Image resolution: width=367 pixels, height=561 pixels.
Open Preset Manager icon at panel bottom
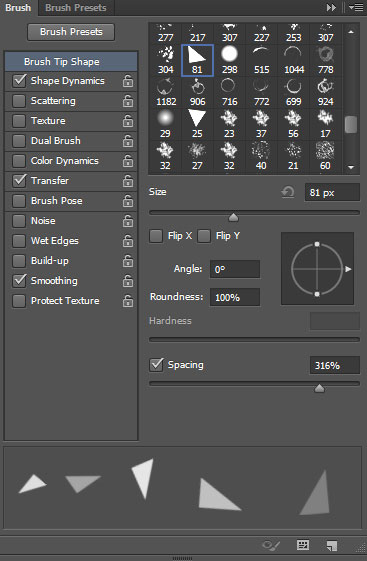click(x=303, y=545)
